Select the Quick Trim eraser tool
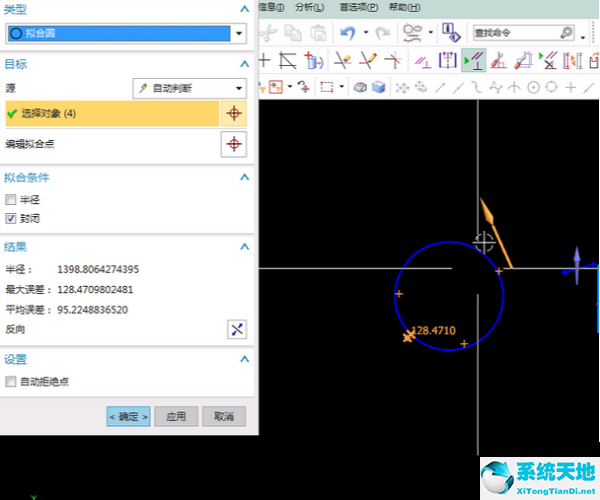Screen dimensions: 600x500 tap(342, 60)
